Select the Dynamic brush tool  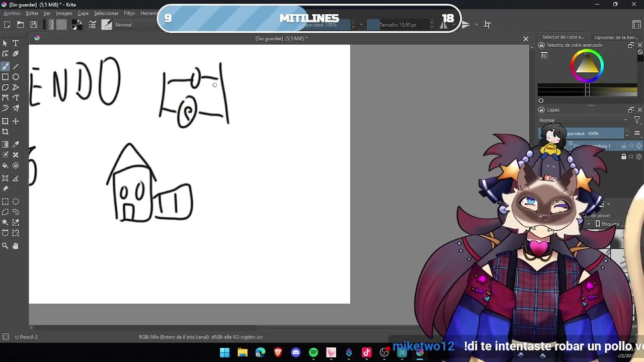(x=5, y=109)
